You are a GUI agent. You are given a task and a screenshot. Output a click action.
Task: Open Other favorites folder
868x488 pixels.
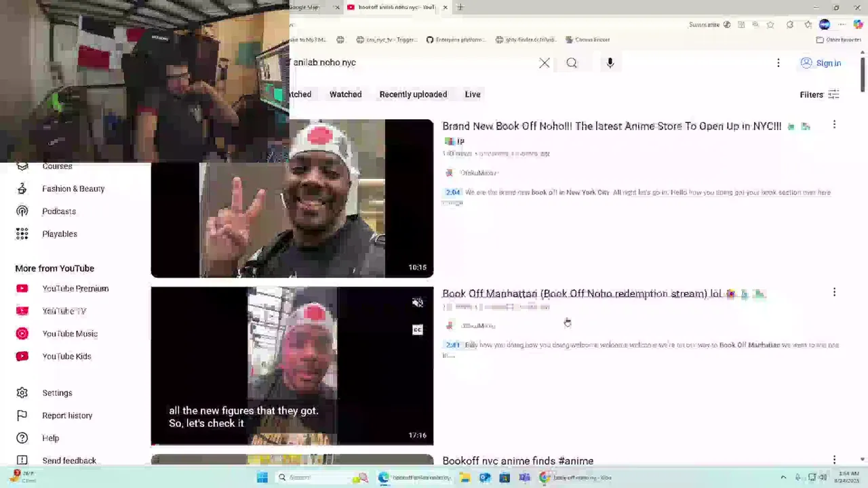[839, 40]
